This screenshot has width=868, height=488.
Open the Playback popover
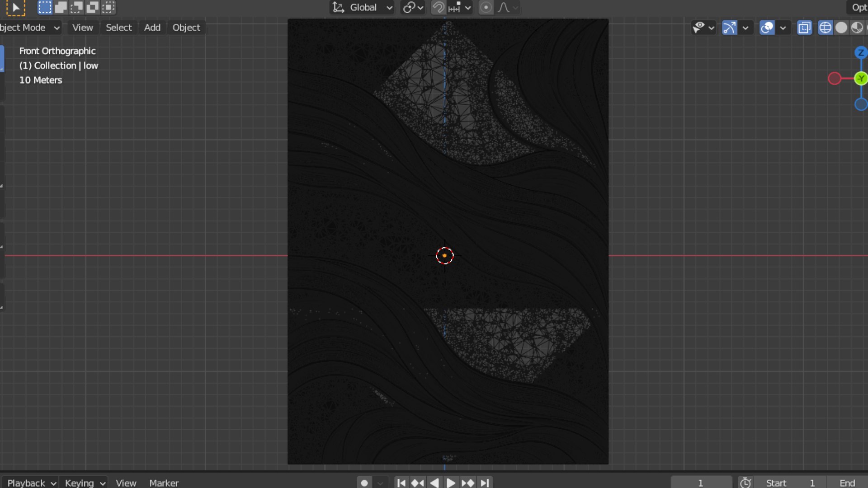coord(30,483)
